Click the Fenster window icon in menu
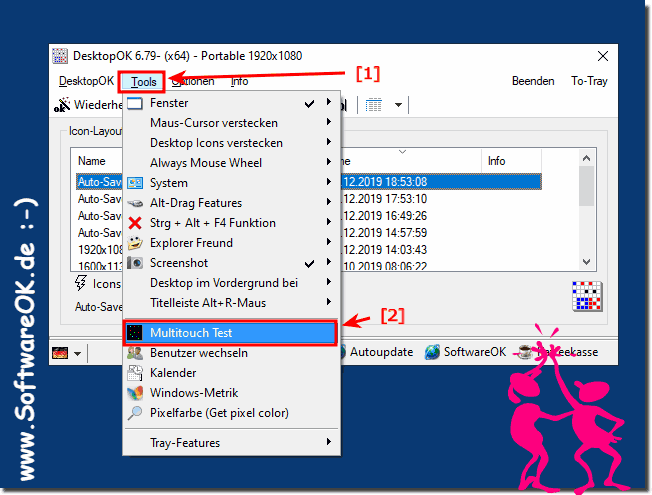Image resolution: width=652 pixels, height=495 pixels. coord(135,103)
